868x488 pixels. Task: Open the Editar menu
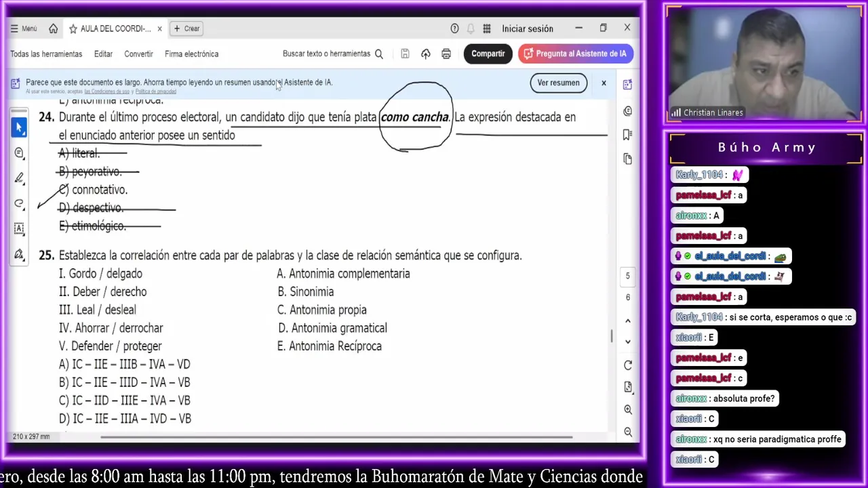tap(103, 54)
